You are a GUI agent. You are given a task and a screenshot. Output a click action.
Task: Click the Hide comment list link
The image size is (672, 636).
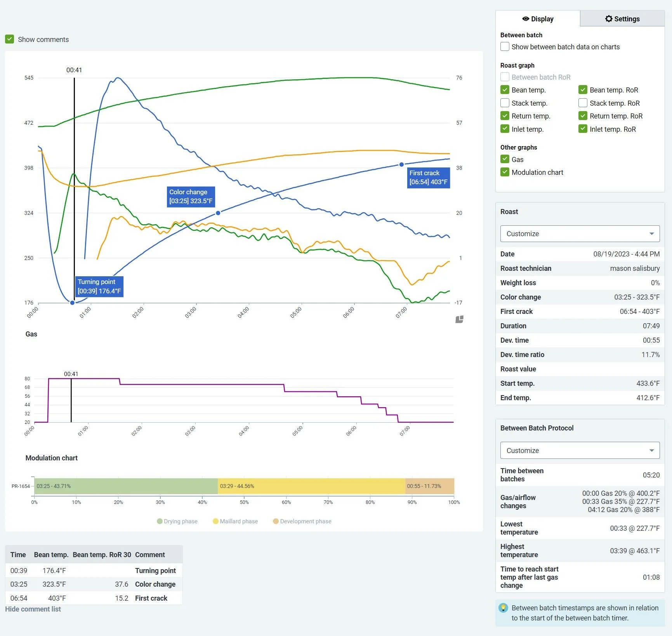tap(33, 609)
